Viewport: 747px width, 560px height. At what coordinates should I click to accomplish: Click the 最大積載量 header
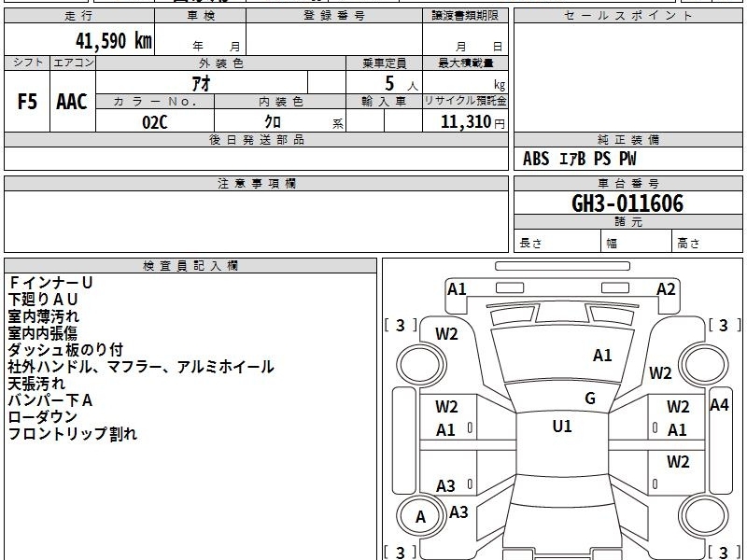click(465, 63)
